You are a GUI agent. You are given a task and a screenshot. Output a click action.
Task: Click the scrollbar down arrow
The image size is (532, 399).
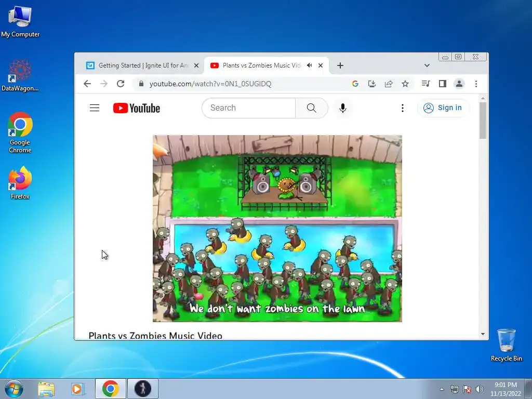pos(483,334)
